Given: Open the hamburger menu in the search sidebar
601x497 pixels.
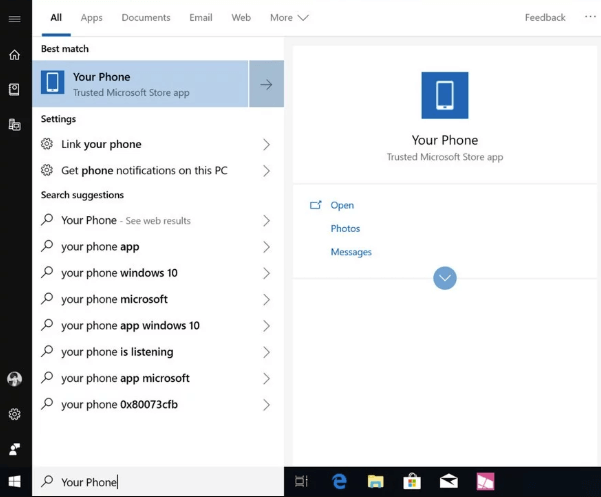Looking at the screenshot, I should tap(15, 18).
